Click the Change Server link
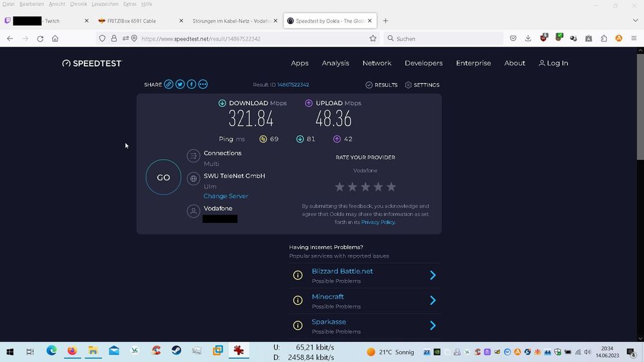Viewport: 644px width, 362px height. point(226,196)
